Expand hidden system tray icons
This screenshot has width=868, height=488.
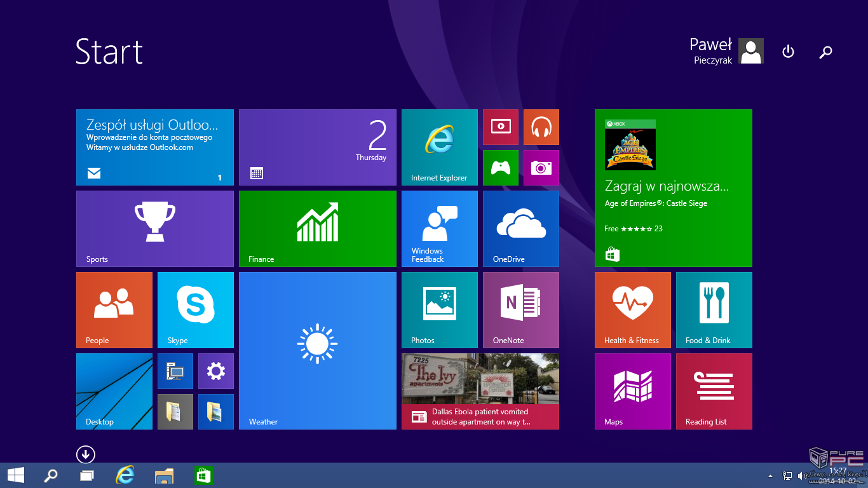coord(770,475)
